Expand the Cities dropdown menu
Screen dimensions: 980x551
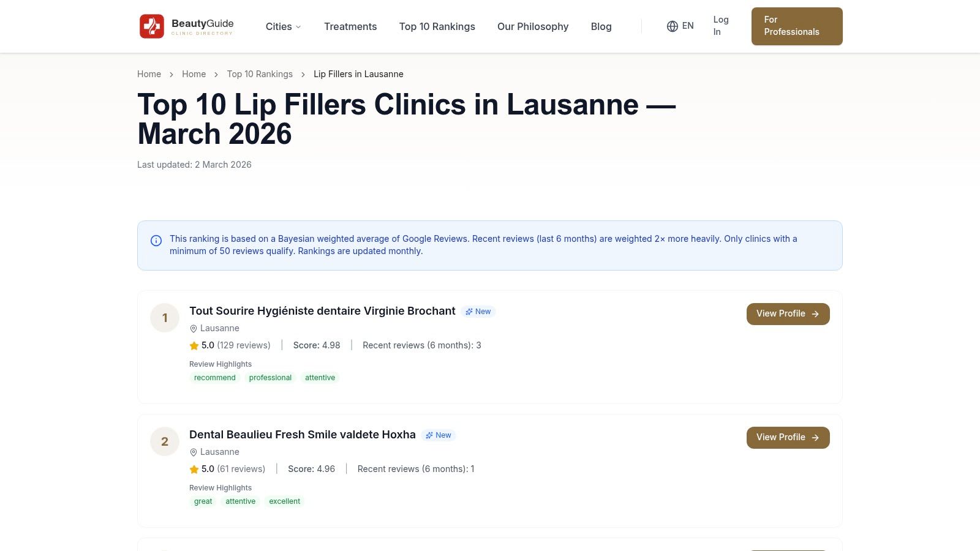pos(284,26)
